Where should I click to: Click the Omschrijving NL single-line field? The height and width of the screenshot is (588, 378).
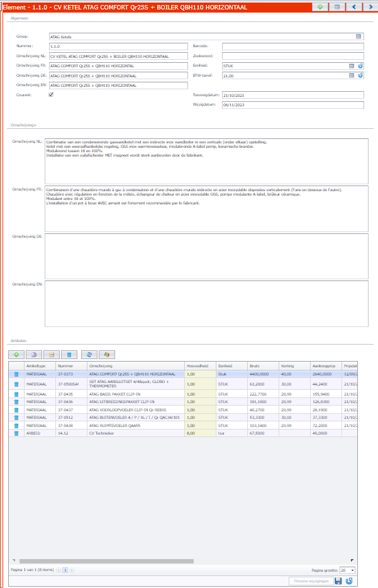coord(118,56)
